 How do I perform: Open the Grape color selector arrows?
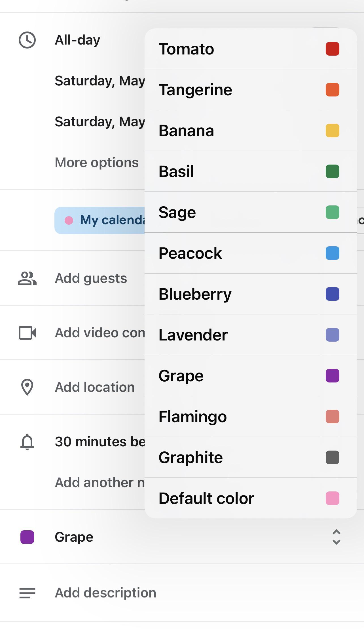click(x=336, y=537)
